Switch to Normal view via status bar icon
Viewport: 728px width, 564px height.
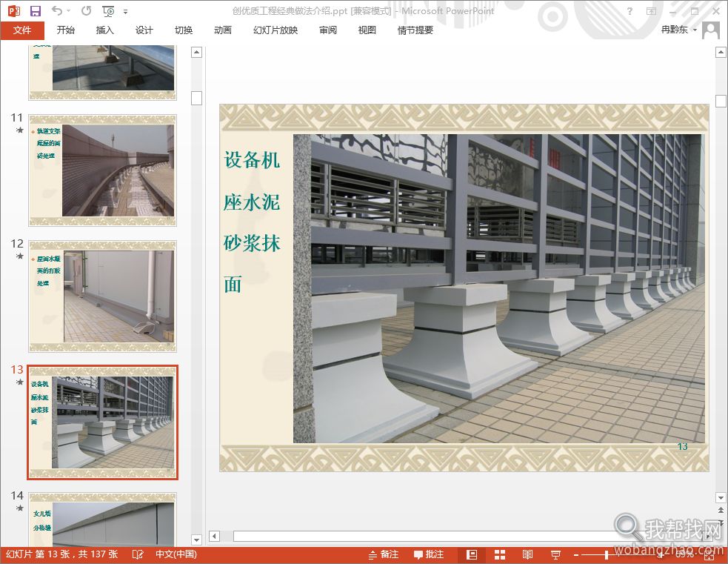click(x=472, y=554)
